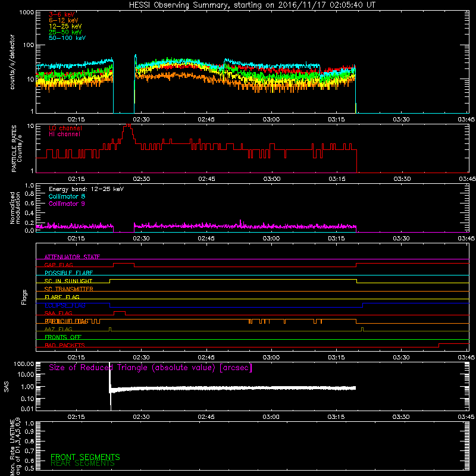Click the cyan 50-100 keV legend label
476x476 pixels.
[67, 38]
